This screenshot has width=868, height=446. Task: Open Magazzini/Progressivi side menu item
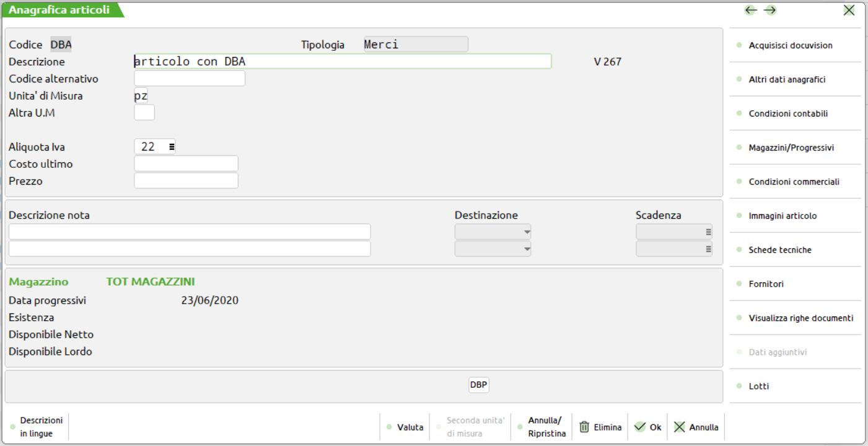[791, 148]
